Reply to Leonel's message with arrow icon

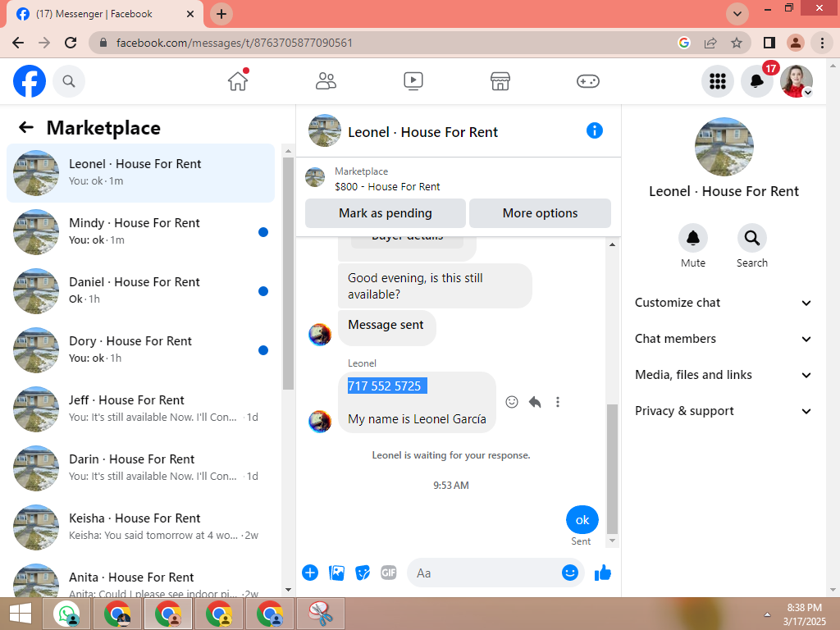pyautogui.click(x=535, y=402)
